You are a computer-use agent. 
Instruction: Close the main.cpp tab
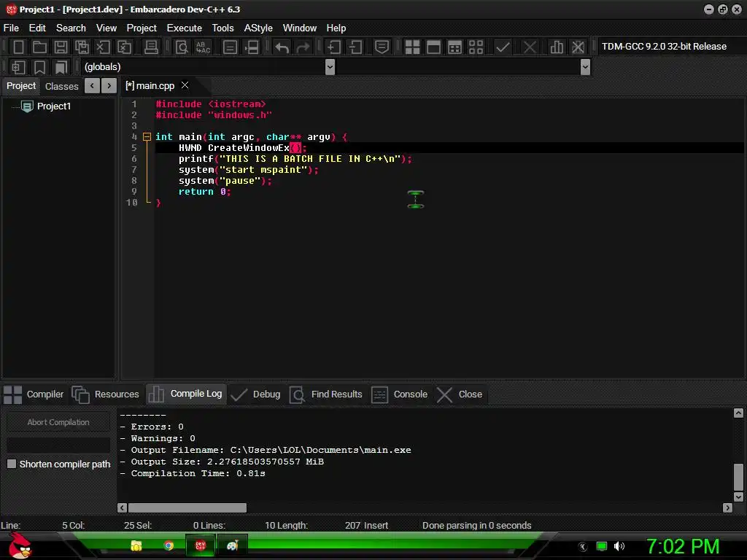pyautogui.click(x=185, y=85)
